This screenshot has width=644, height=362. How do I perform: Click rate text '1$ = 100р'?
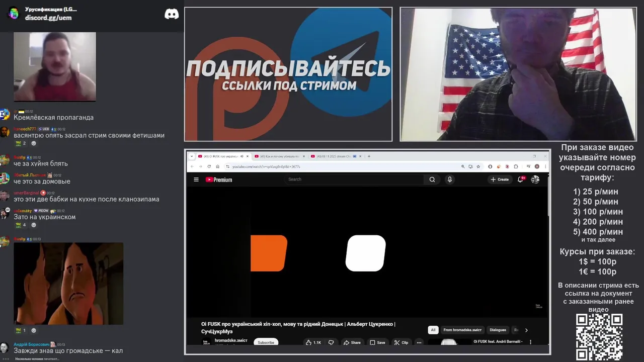[597, 262]
